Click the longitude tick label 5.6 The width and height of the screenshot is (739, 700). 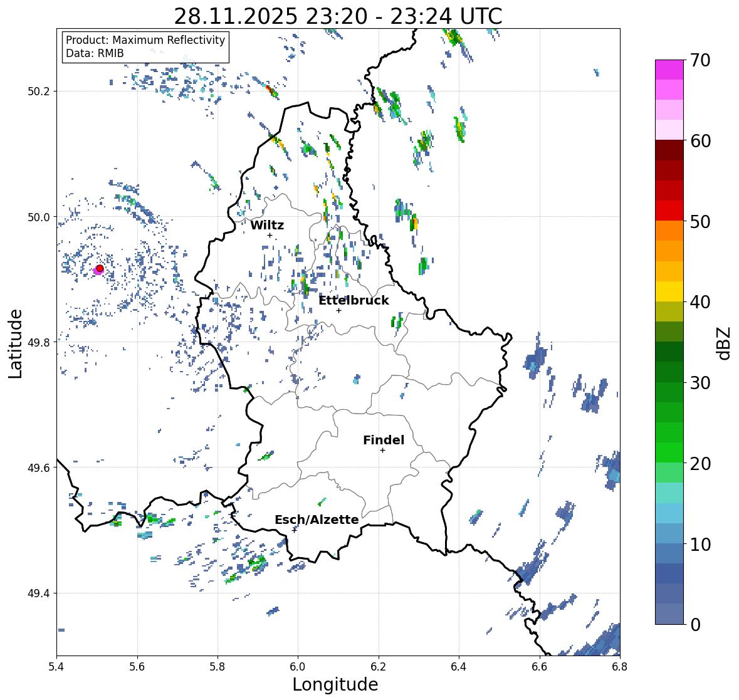(x=137, y=666)
